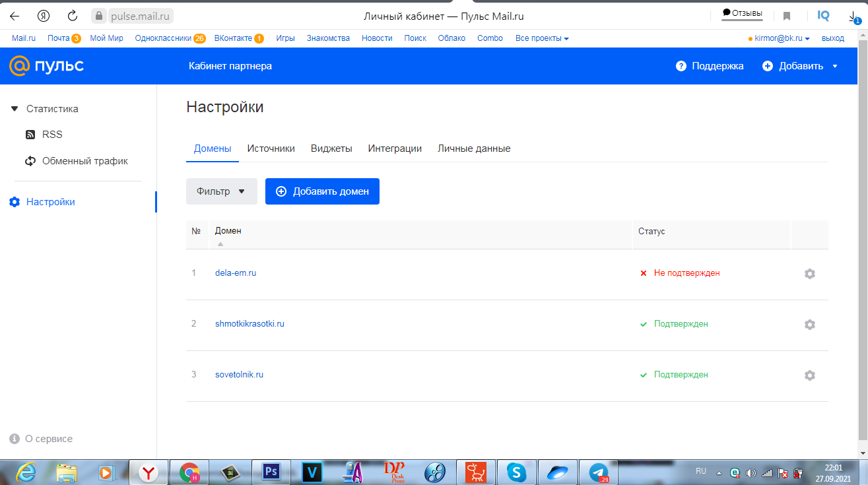Open Telegram from the taskbar
The width and height of the screenshot is (868, 485).
(599, 472)
